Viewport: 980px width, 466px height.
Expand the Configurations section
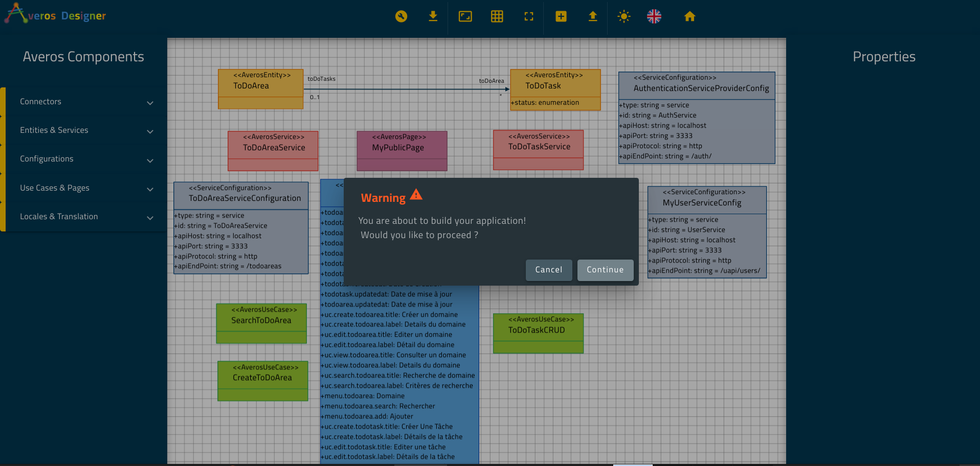(86, 159)
